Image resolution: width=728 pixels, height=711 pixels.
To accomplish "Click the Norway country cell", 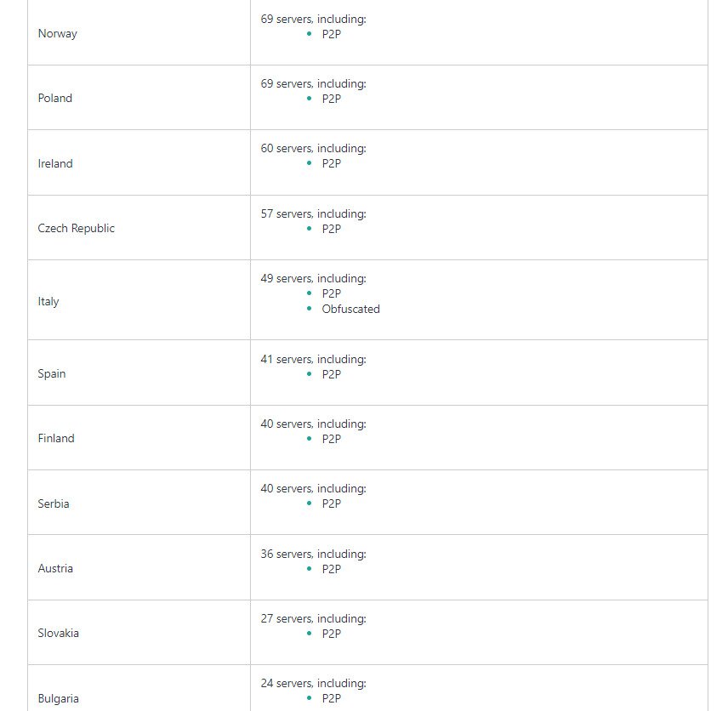I will [57, 34].
